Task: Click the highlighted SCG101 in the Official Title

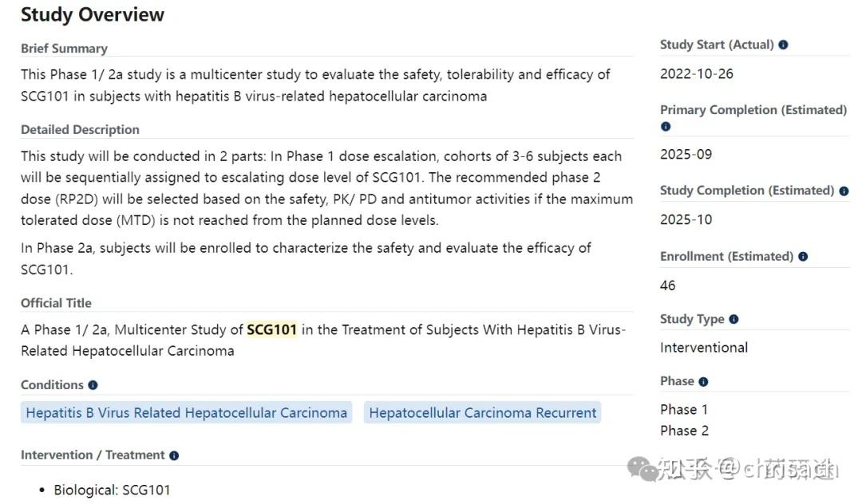Action: [271, 329]
